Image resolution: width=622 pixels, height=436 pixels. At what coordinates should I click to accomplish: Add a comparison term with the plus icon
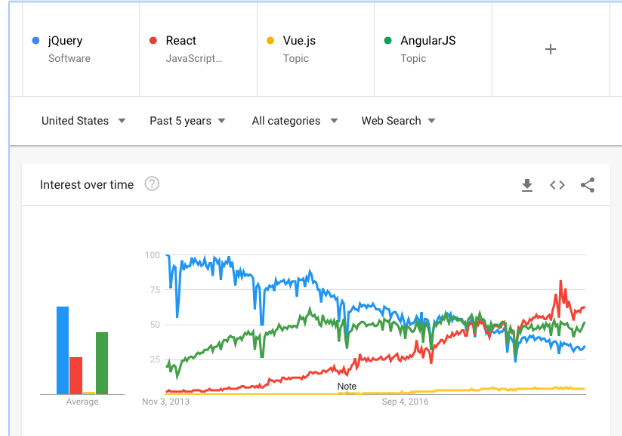click(x=550, y=49)
